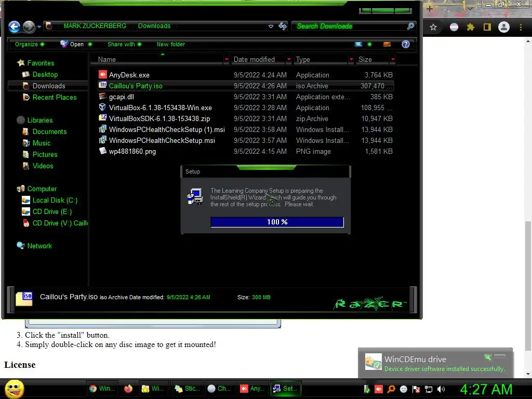Select WindowsPCHealthCheckSetup (1).msi file

[167, 129]
